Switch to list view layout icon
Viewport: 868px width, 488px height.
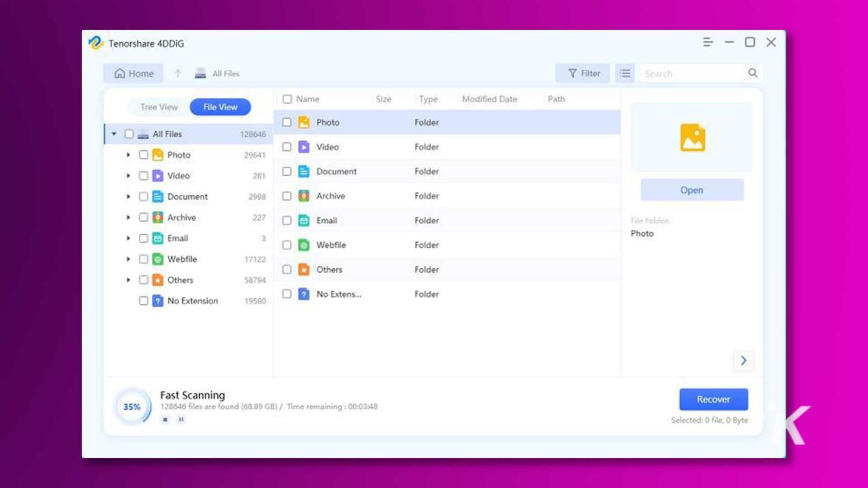(x=625, y=73)
